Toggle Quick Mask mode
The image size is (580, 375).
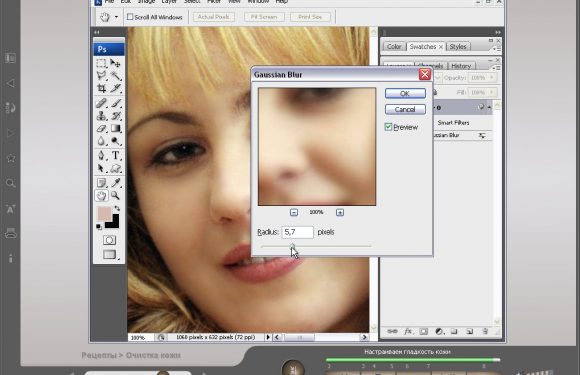pyautogui.click(x=109, y=240)
